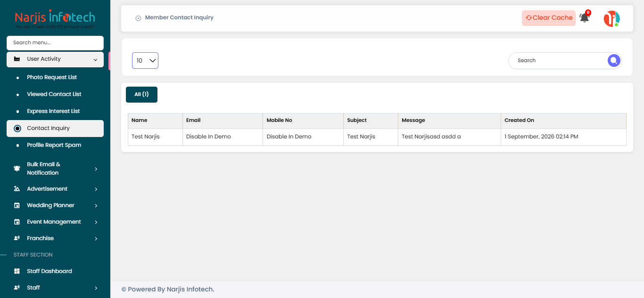This screenshot has width=644, height=298.
Task: Click the Staff Dashboard grid icon
Action: [17, 271]
